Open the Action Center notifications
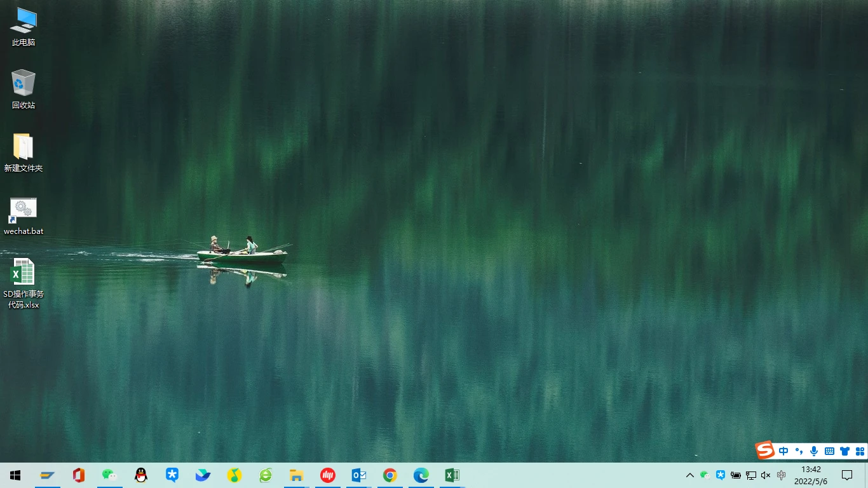 pos(846,475)
